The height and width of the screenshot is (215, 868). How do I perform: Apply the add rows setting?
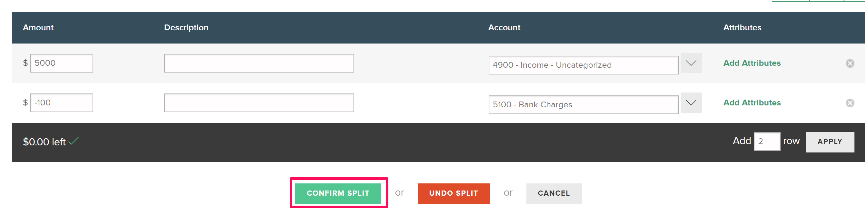[x=830, y=142]
